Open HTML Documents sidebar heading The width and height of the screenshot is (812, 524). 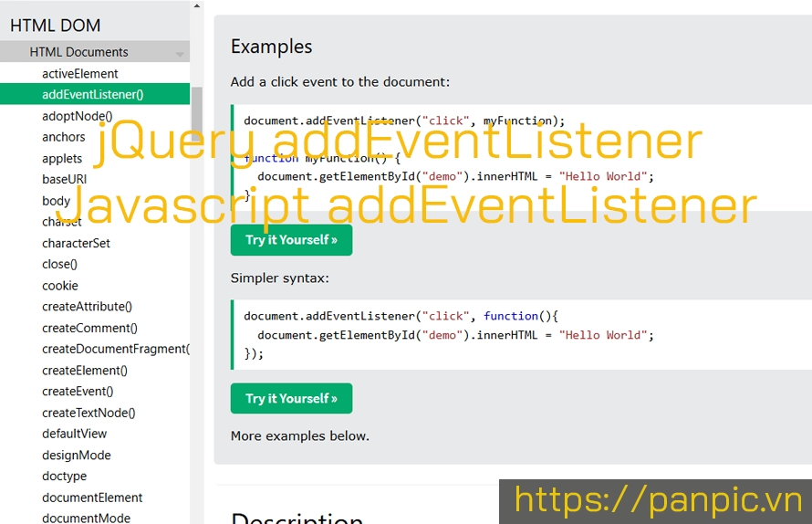click(95, 52)
